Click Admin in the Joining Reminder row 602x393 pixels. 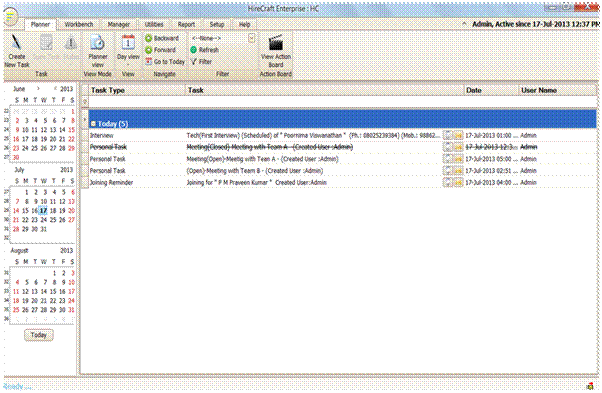coord(528,182)
